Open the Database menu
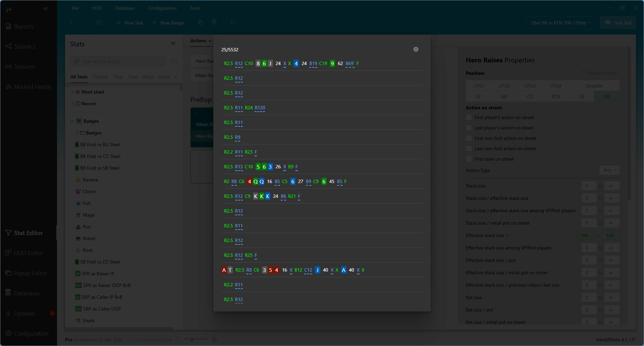Image resolution: width=644 pixels, height=346 pixels. pyautogui.click(x=125, y=8)
